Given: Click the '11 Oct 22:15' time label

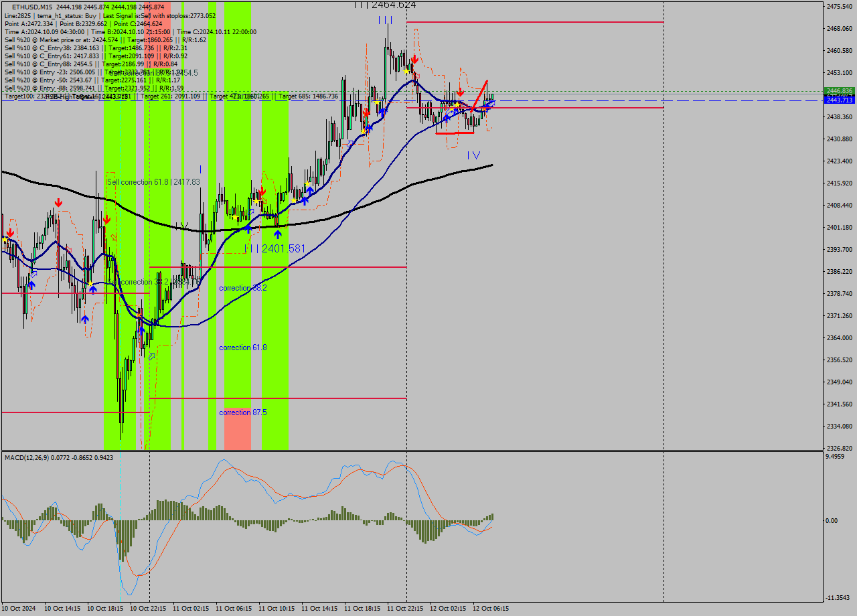Looking at the screenshot, I should tap(405, 609).
